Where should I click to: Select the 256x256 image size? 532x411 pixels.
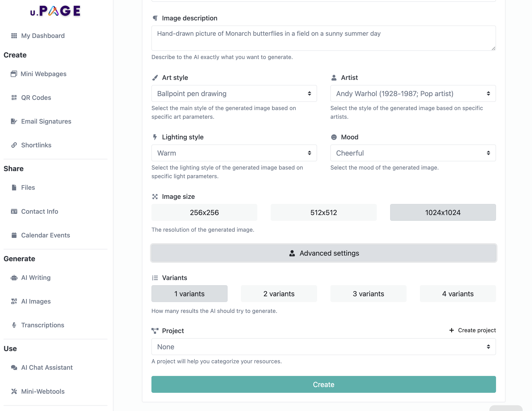(x=204, y=213)
